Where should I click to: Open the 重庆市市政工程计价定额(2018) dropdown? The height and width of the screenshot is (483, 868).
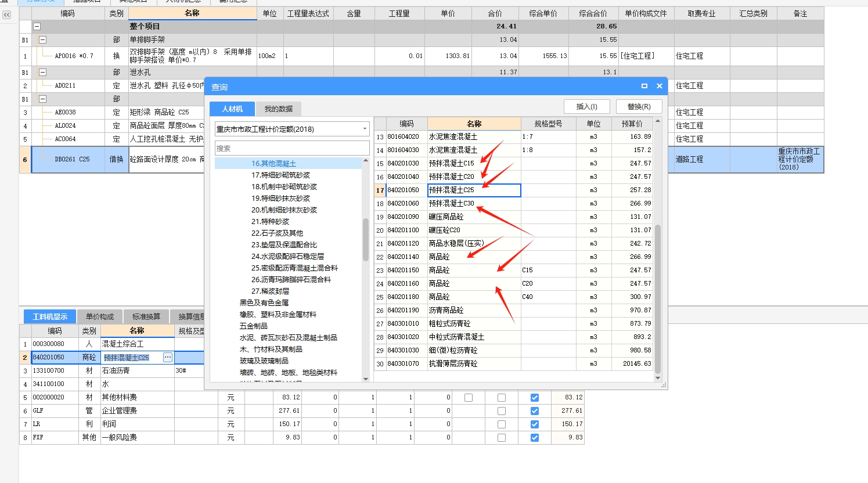click(365, 129)
